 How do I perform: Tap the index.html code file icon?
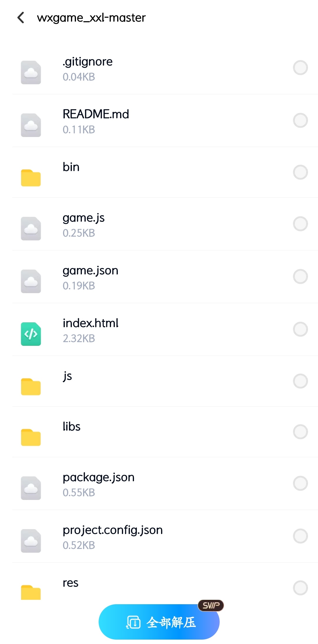(31, 334)
